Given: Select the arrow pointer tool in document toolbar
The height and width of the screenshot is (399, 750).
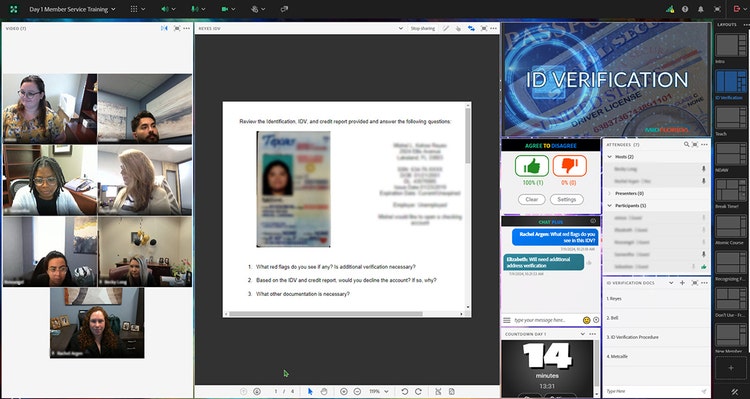Looking at the screenshot, I should 310,391.
